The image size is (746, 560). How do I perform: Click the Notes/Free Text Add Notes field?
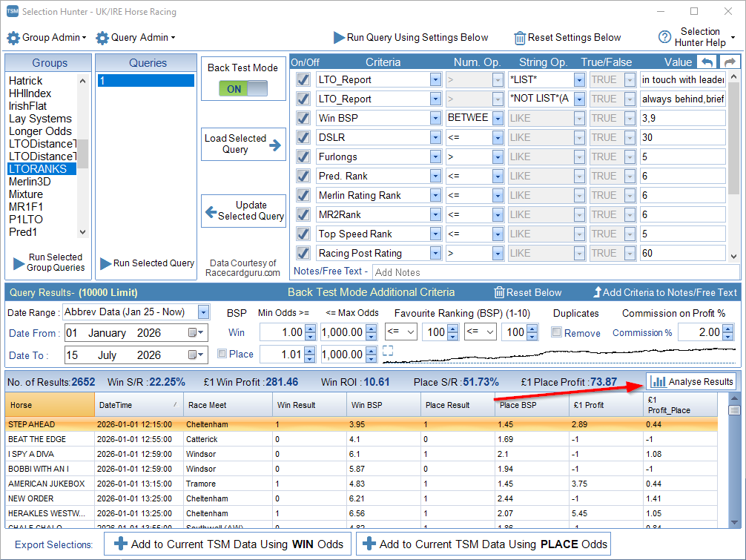pos(555,272)
